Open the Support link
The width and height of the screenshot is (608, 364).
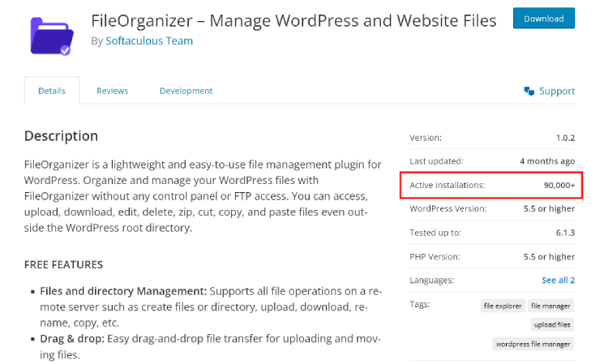pyautogui.click(x=556, y=92)
